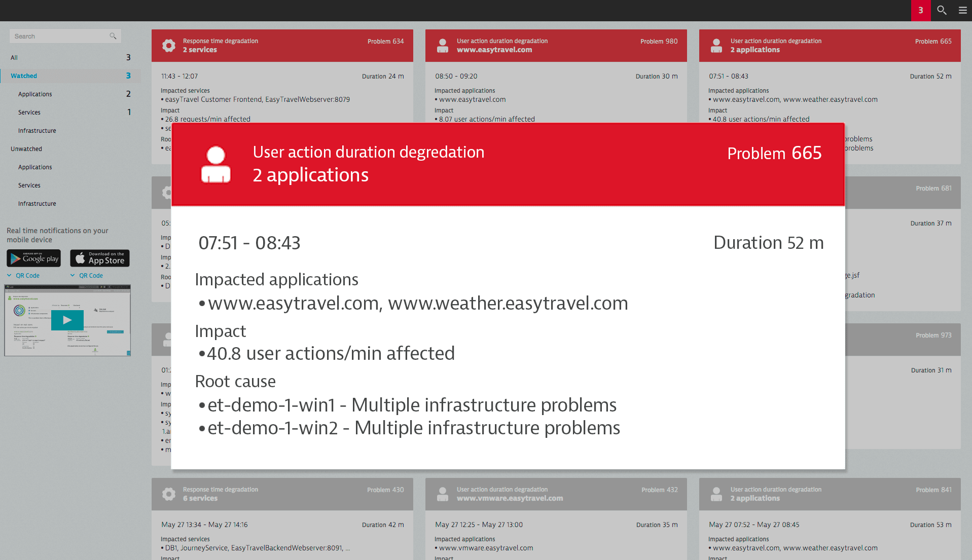972x560 pixels.
Task: Select the All filter
Action: 70,57
